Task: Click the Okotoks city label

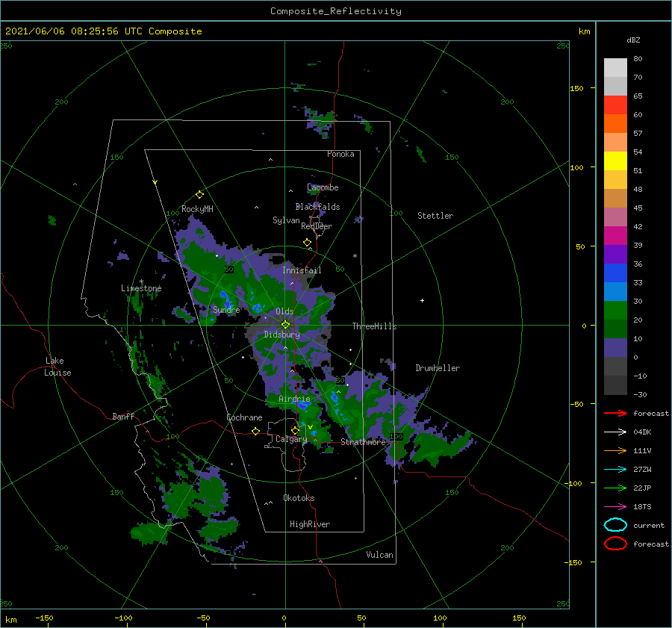Action: tap(299, 498)
